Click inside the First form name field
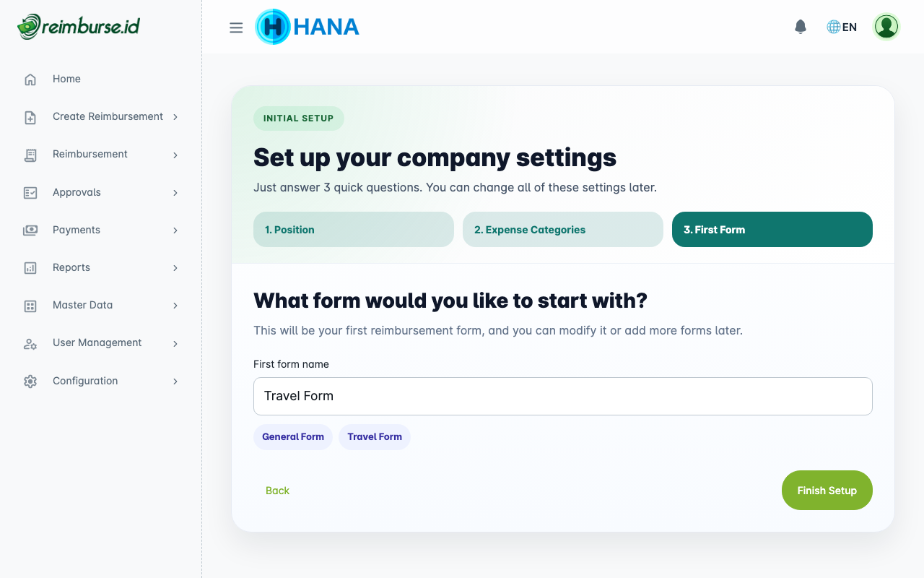Viewport: 924px width, 578px height. 562,396
